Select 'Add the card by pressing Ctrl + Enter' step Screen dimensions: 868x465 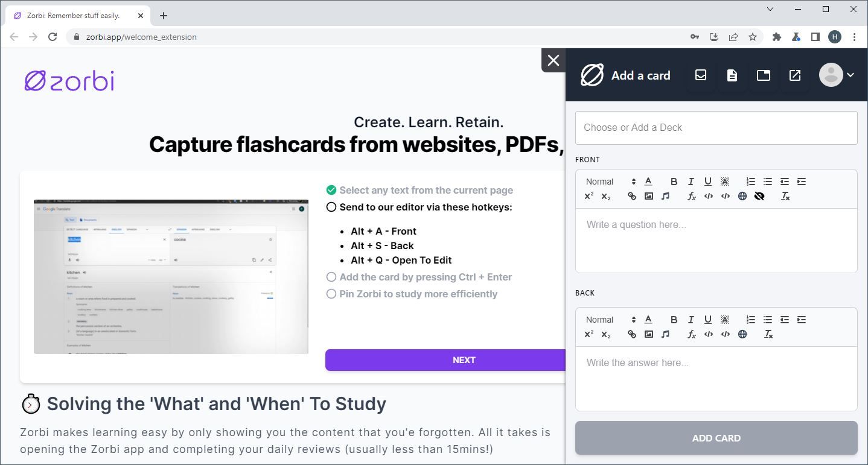(419, 277)
